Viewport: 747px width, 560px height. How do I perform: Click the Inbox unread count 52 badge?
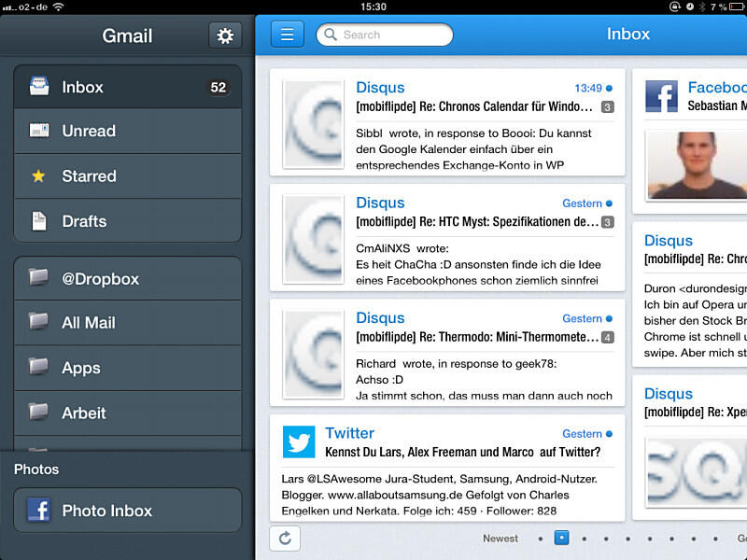pos(218,87)
